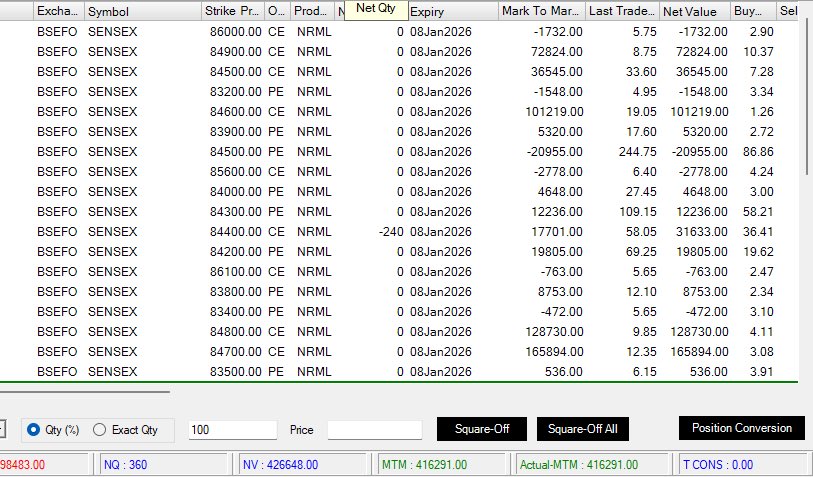Select the strike price 84000.00 cell
This screenshot has height=477, width=813.
[x=235, y=191]
